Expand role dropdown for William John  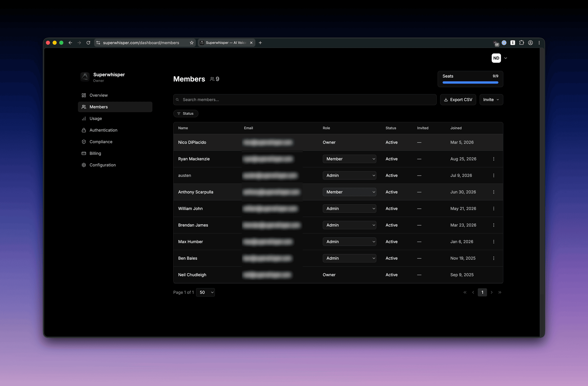pyautogui.click(x=349, y=209)
